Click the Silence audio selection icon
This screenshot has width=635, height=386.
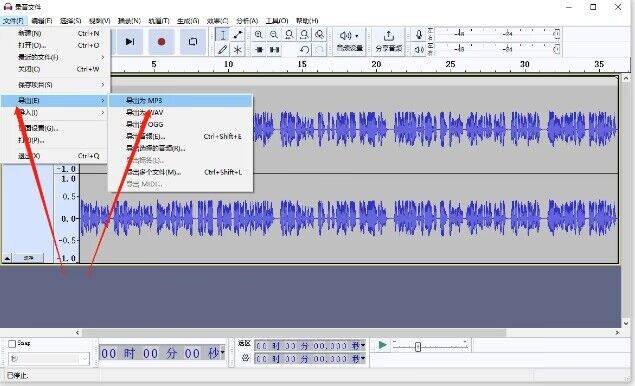click(275, 50)
